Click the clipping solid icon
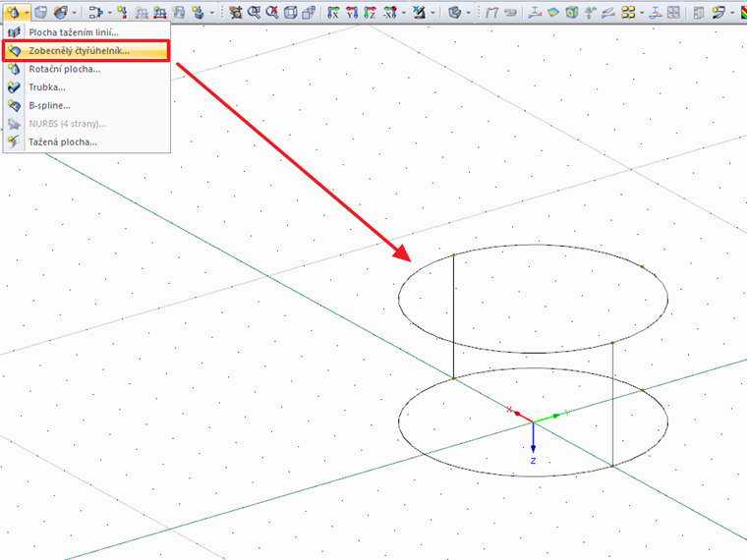 coord(454,12)
